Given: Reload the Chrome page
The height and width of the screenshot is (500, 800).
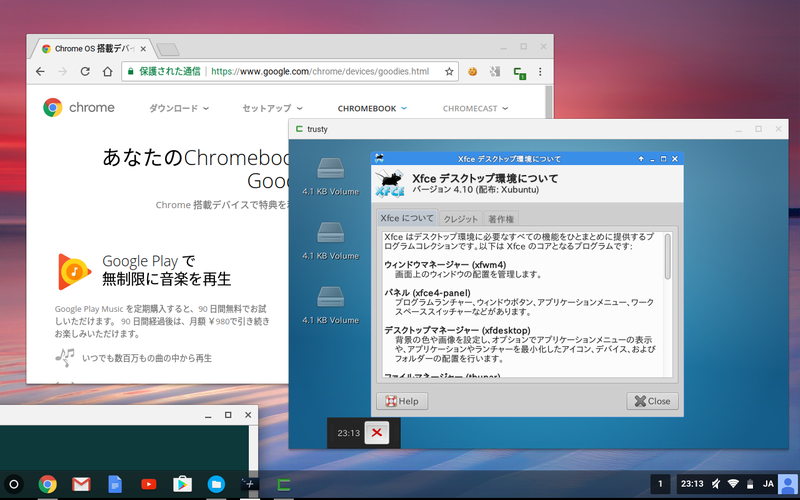Looking at the screenshot, I should point(85,71).
